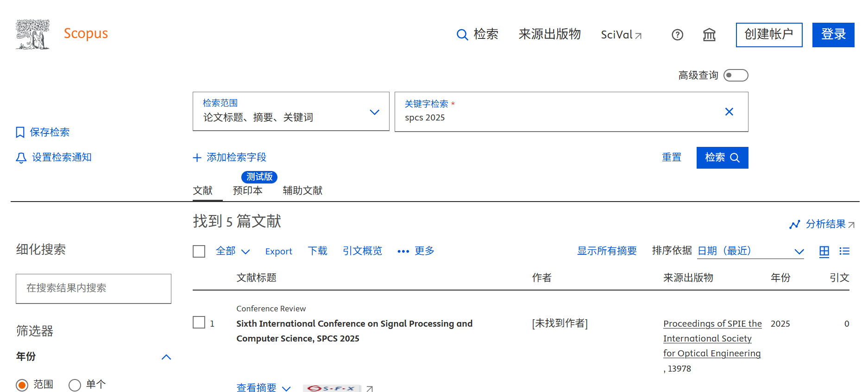Viewport: 868px width, 392px height.
Task: Click the blue login button
Action: tap(833, 35)
